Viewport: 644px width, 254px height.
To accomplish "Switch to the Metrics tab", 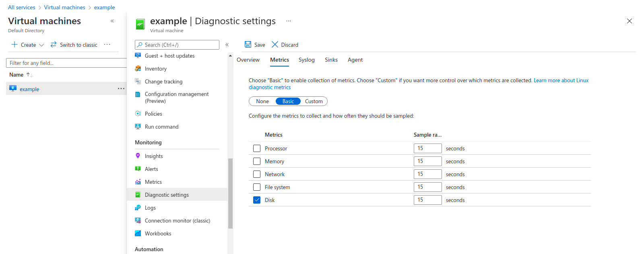I will pos(279,60).
